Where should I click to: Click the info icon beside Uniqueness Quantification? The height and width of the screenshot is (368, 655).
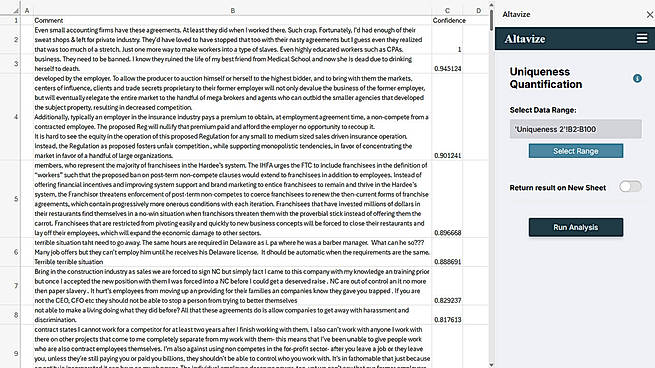pos(637,78)
